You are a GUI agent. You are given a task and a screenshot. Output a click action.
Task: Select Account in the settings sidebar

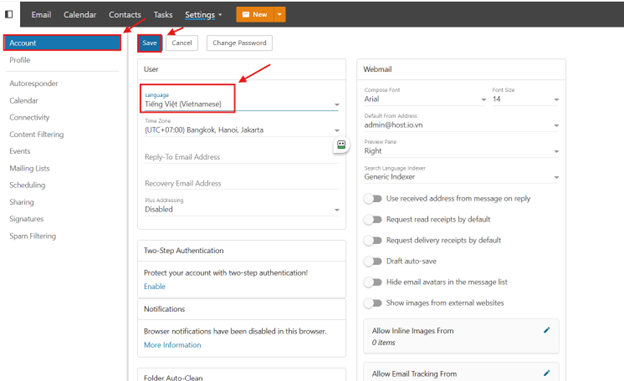(x=62, y=43)
